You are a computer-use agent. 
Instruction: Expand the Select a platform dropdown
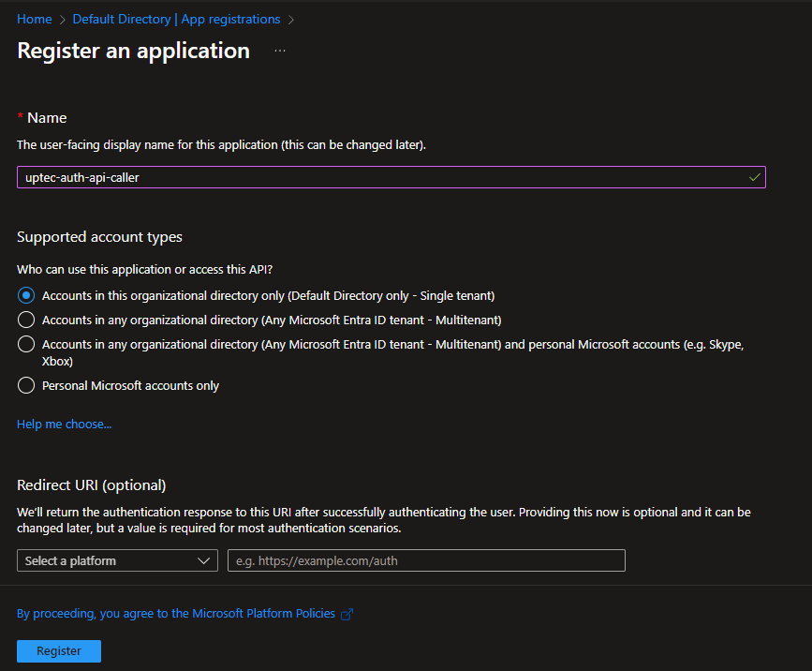pyautogui.click(x=117, y=560)
